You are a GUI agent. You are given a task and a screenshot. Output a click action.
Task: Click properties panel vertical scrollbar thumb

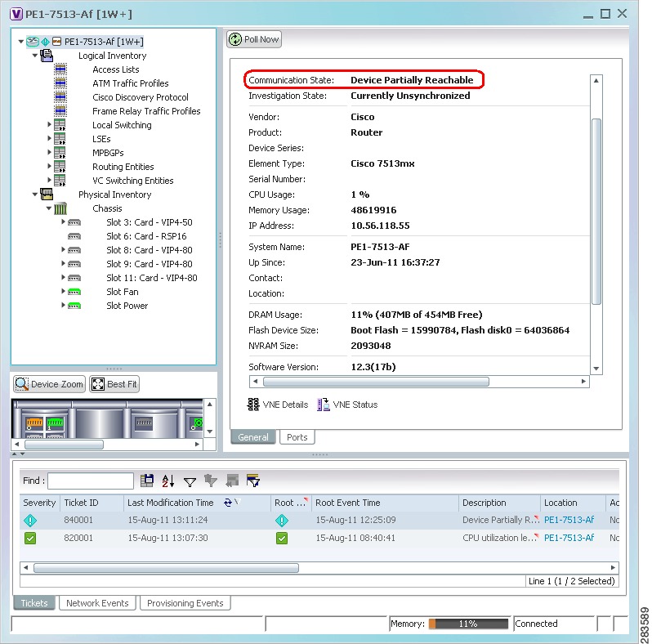(596, 212)
